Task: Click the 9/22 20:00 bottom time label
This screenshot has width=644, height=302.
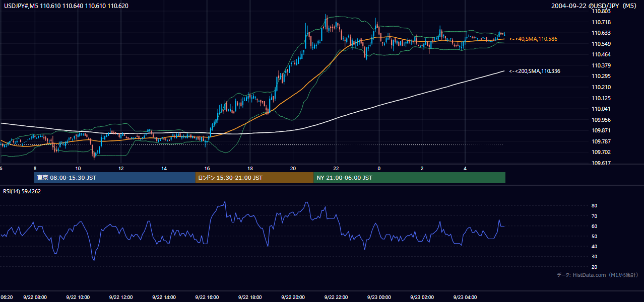Action: pos(293,297)
